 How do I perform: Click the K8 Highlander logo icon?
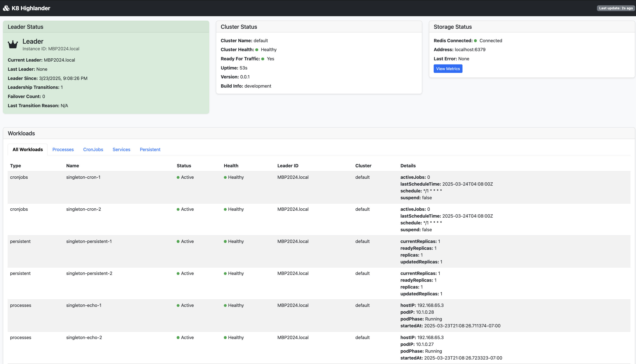click(x=6, y=8)
